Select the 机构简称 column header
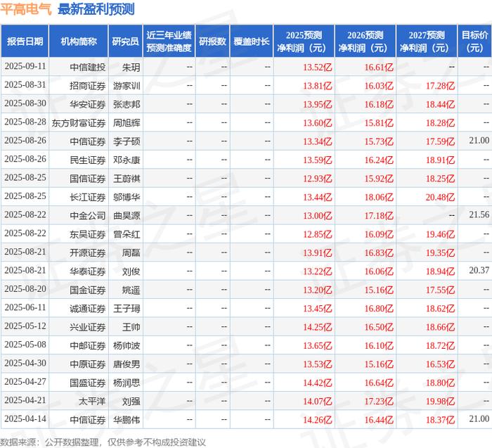 point(79,41)
